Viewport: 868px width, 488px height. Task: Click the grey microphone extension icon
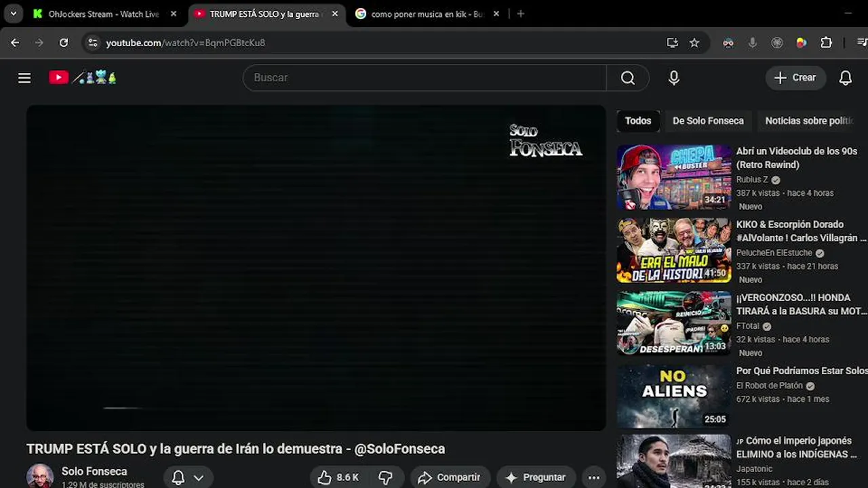[753, 43]
